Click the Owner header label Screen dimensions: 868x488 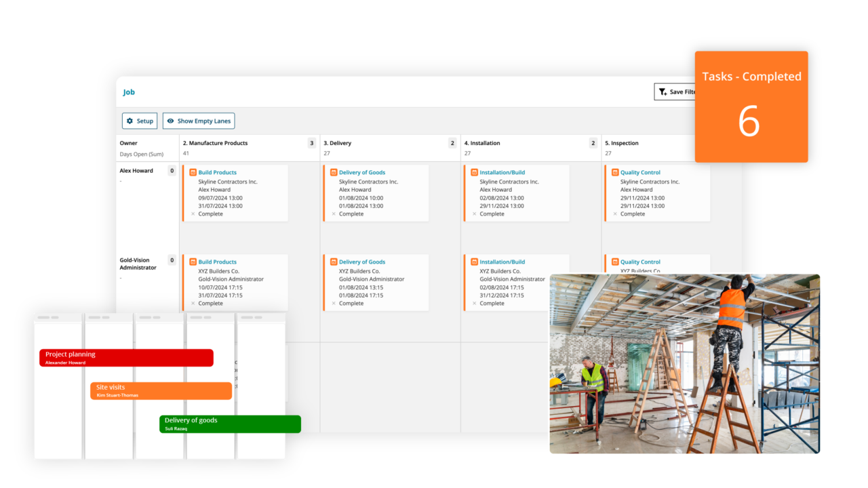129,144
